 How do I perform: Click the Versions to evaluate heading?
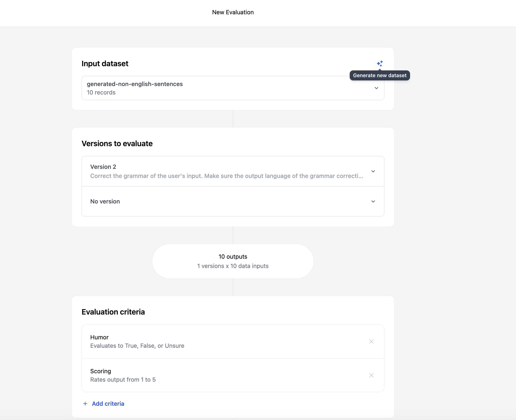click(117, 143)
